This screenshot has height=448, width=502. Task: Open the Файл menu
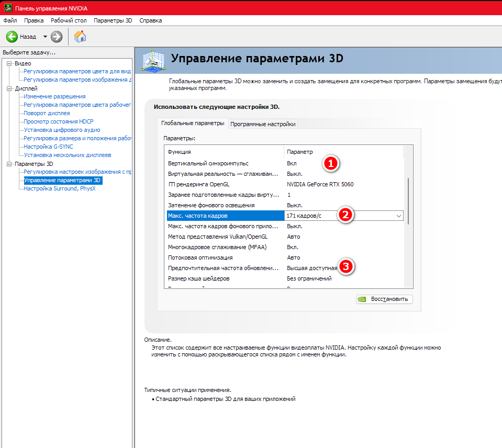(x=10, y=20)
